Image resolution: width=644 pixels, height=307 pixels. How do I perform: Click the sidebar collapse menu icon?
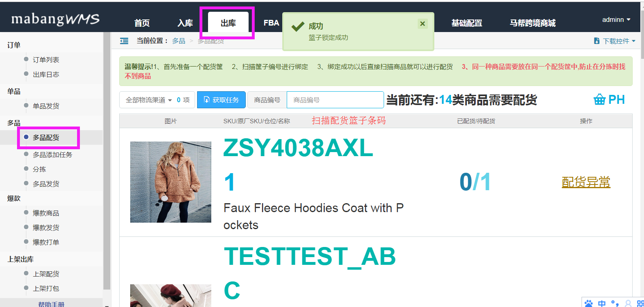(124, 41)
